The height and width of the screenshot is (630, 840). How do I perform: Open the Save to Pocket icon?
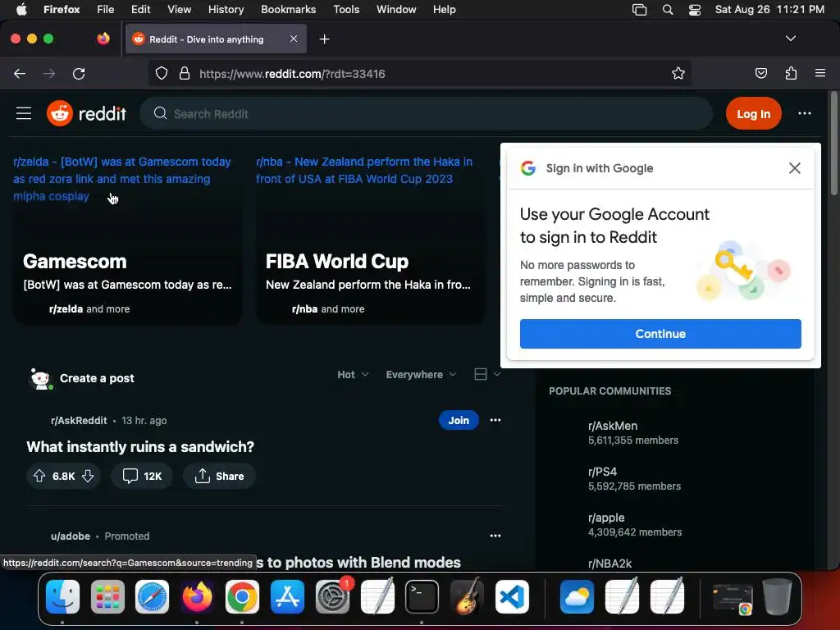(x=760, y=73)
